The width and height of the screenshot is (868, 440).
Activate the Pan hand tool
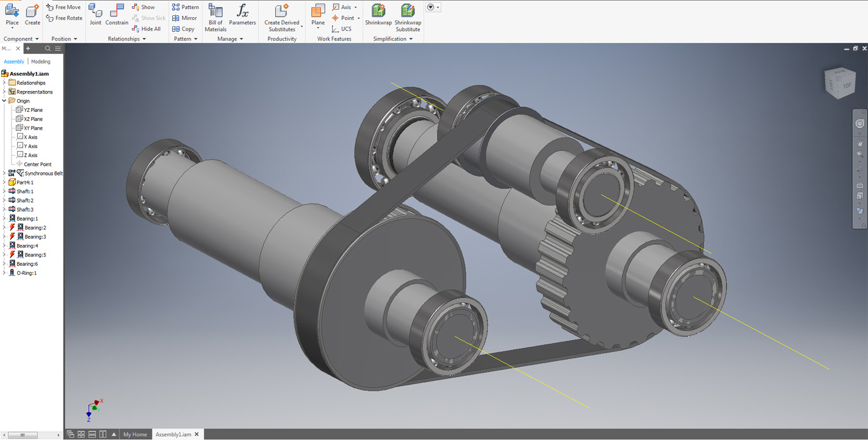(860, 144)
